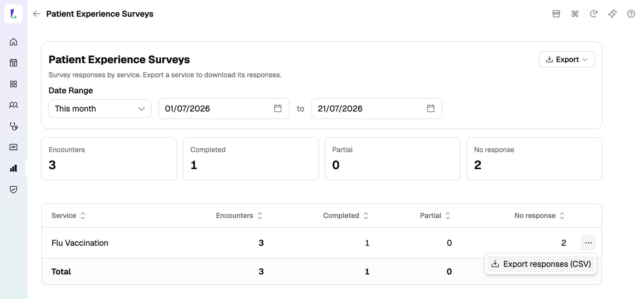Go back using the arrow icon
Screen dimensions: 644x299
click(x=37, y=14)
